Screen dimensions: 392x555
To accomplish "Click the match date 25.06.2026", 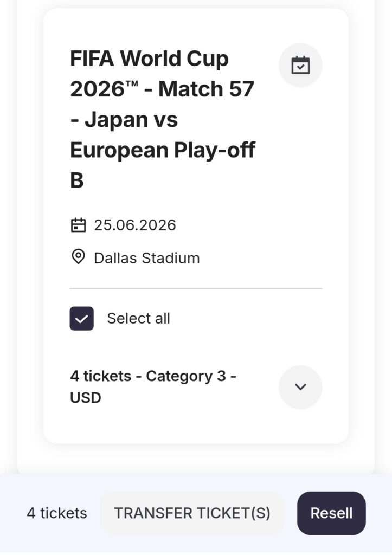I will tap(135, 225).
